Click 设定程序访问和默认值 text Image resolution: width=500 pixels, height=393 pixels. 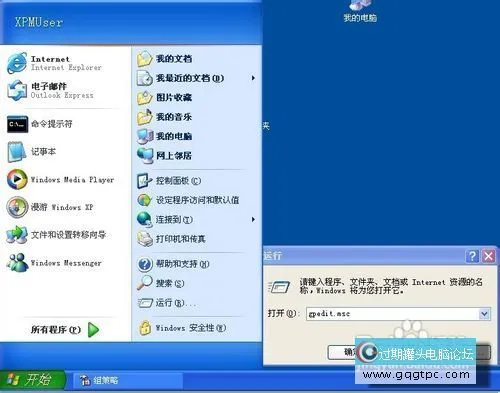[198, 200]
